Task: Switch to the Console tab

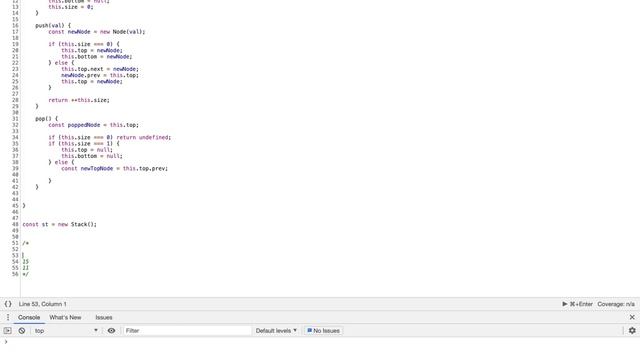Action: coord(29,317)
